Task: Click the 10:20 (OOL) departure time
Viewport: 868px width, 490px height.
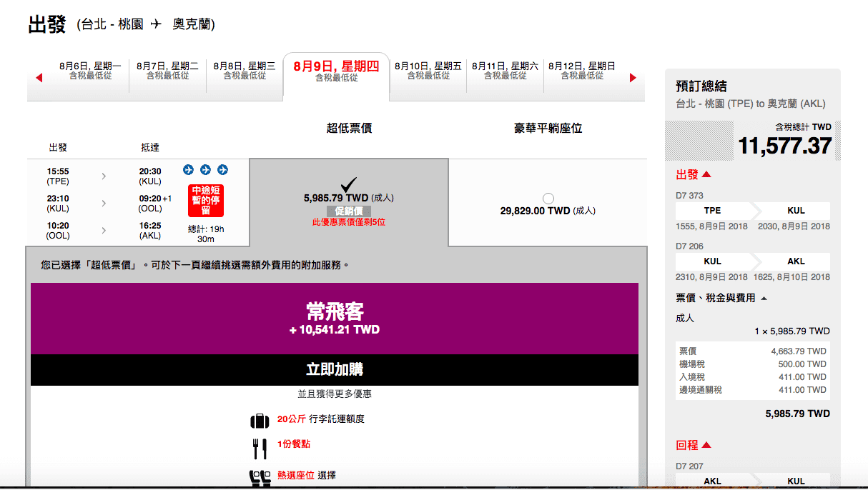Action: (58, 231)
